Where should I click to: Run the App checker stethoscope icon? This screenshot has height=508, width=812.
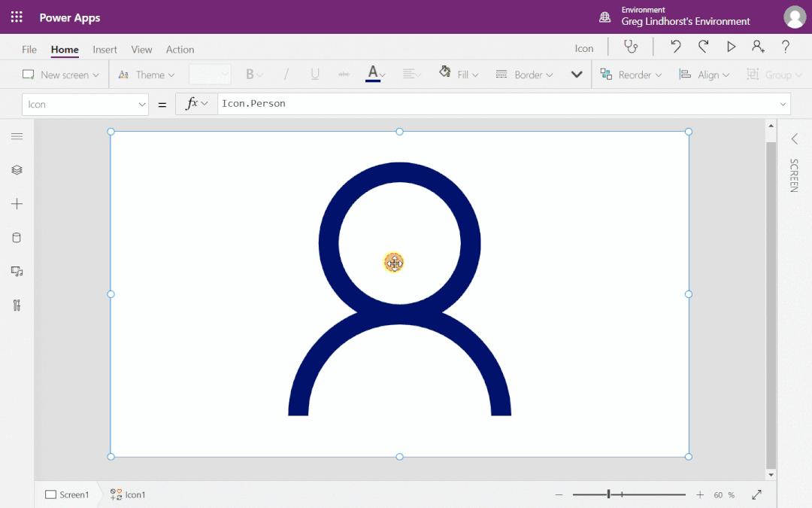pos(631,47)
